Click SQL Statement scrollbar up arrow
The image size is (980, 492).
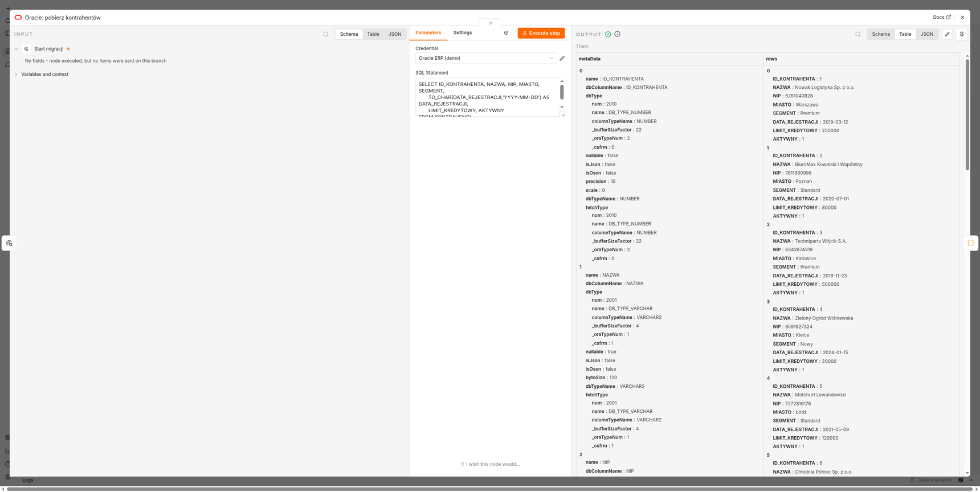click(x=562, y=81)
